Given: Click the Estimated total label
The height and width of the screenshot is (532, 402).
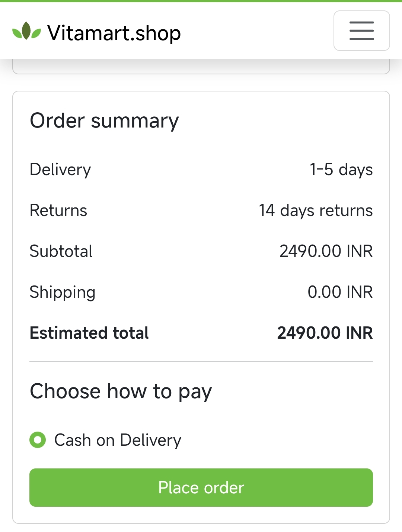Looking at the screenshot, I should pyautogui.click(x=89, y=333).
